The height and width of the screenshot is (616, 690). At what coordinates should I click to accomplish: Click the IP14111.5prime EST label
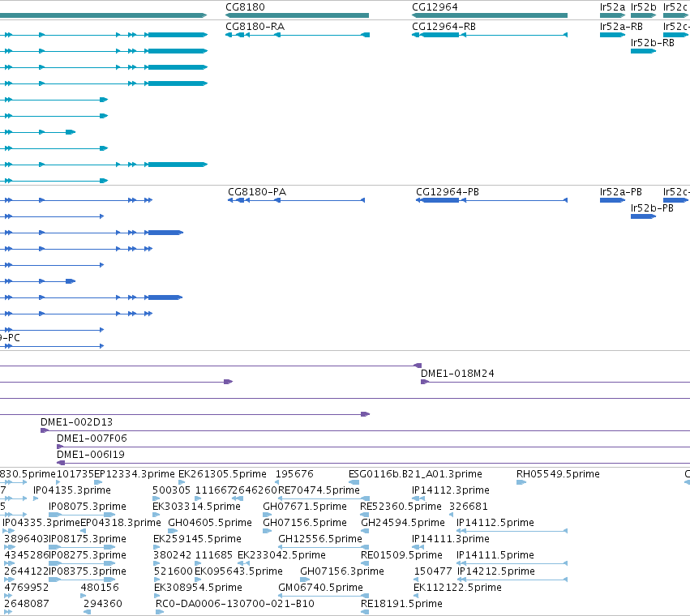pyautogui.click(x=495, y=555)
